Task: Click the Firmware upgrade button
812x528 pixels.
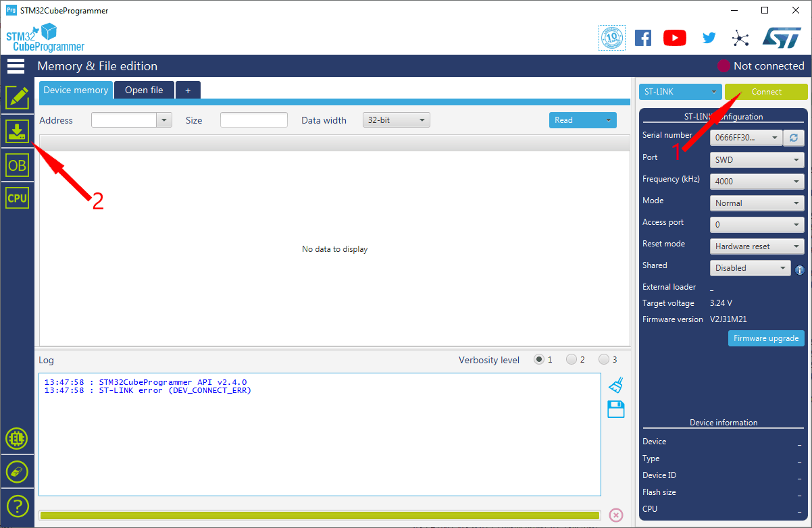Action: point(766,338)
